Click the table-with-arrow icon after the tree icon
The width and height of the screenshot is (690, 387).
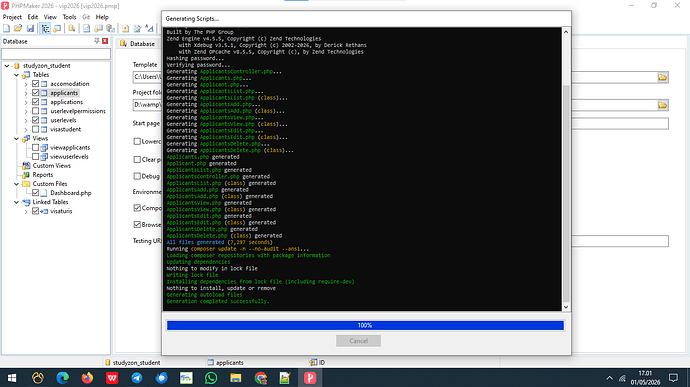pyautogui.click(x=57, y=29)
